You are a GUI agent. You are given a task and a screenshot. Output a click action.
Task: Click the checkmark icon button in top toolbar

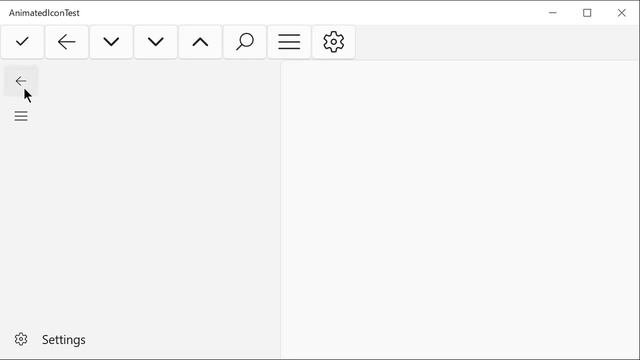tap(22, 42)
